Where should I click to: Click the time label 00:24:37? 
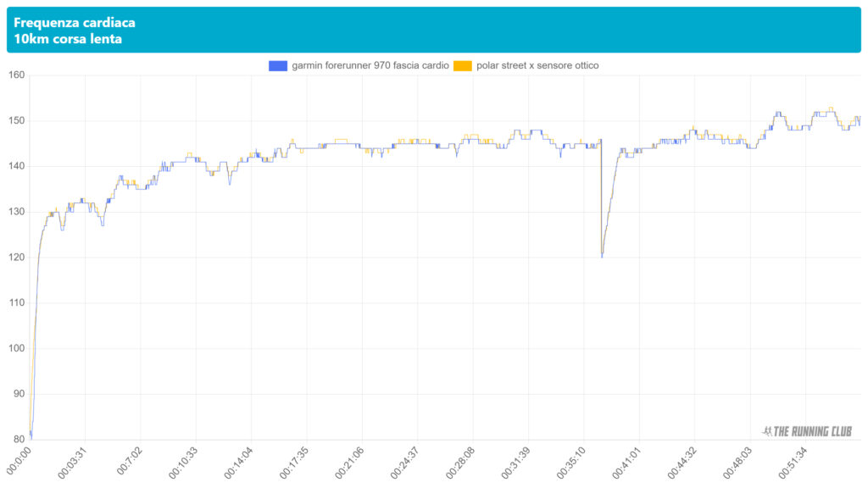pos(404,463)
